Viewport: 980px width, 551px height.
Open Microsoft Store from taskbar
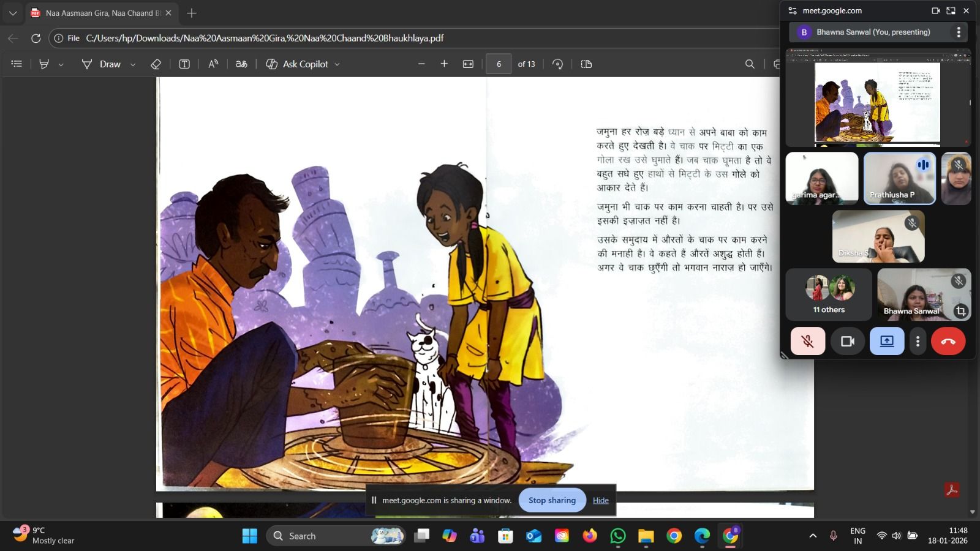(x=505, y=536)
